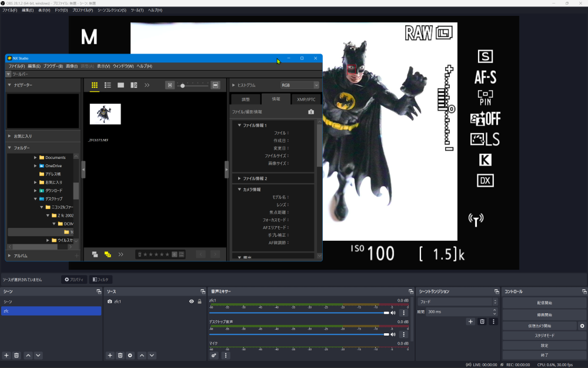The width and height of the screenshot is (588, 368).
Task: Open the source フィルタ button
Action: pyautogui.click(x=101, y=279)
